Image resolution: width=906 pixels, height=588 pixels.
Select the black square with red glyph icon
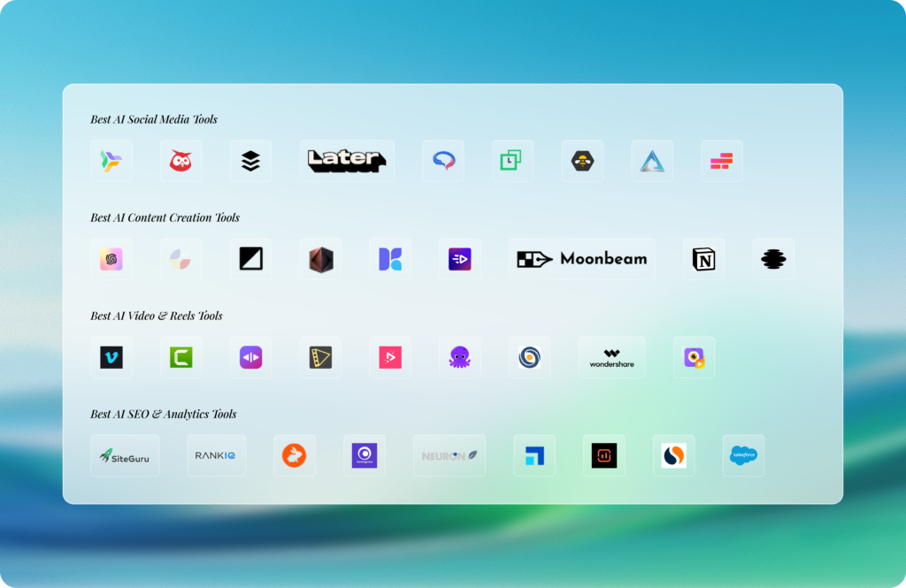[604, 455]
